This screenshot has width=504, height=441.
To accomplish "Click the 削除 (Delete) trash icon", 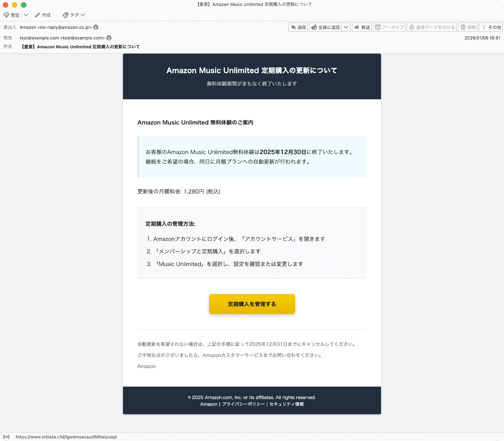I will [x=468, y=27].
